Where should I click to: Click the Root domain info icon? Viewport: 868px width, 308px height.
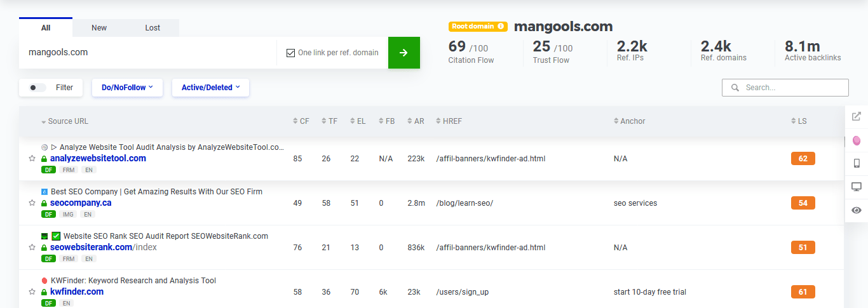[501, 27]
